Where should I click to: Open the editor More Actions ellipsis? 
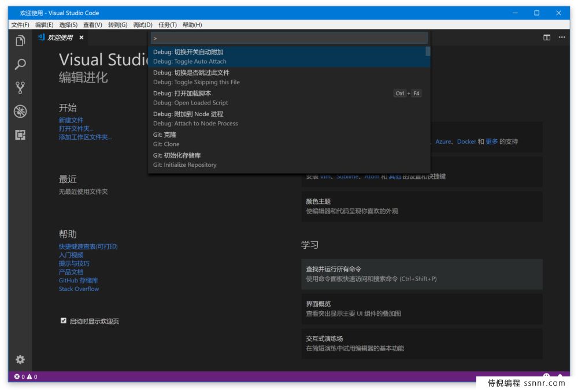tap(562, 37)
